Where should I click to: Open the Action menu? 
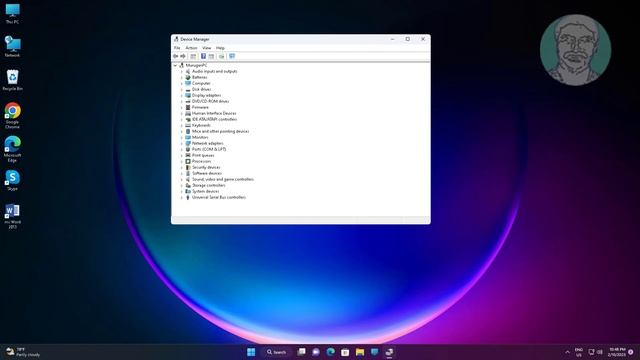click(191, 48)
